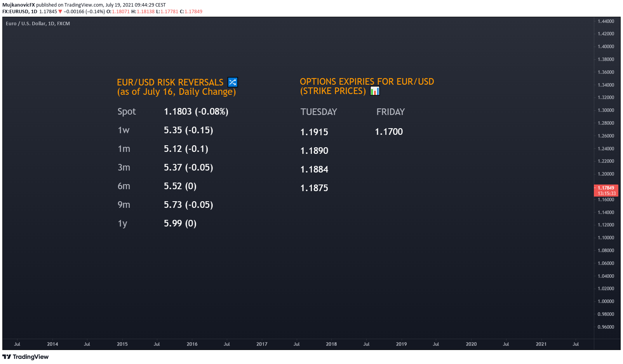Click the close price C:1.17849 in header
This screenshot has width=623, height=364.
pyautogui.click(x=191, y=12)
